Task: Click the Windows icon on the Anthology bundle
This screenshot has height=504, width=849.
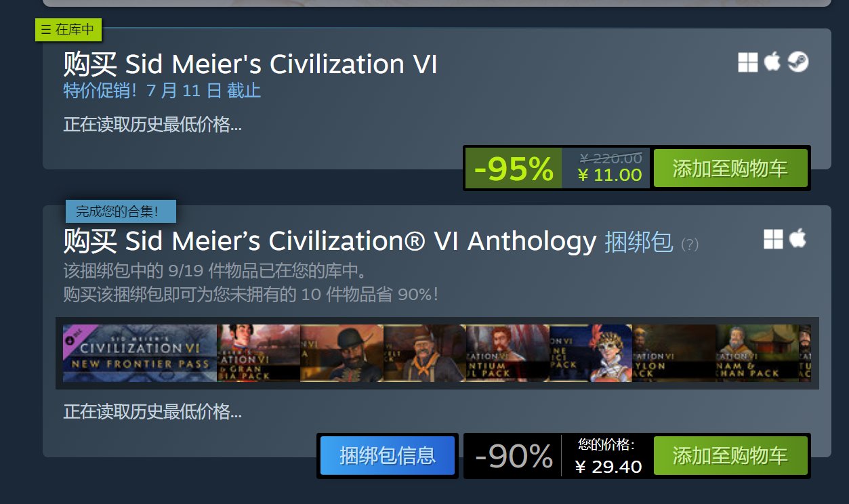Action: coord(774,238)
